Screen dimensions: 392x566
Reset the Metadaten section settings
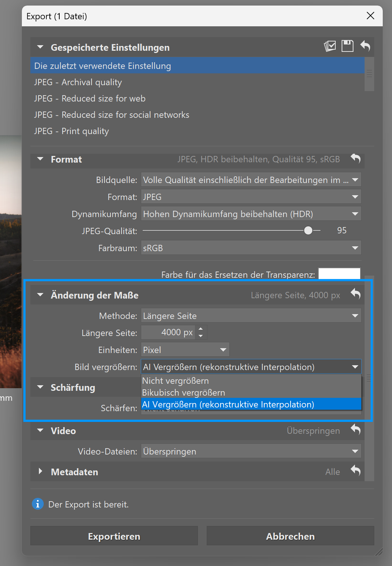tap(355, 471)
